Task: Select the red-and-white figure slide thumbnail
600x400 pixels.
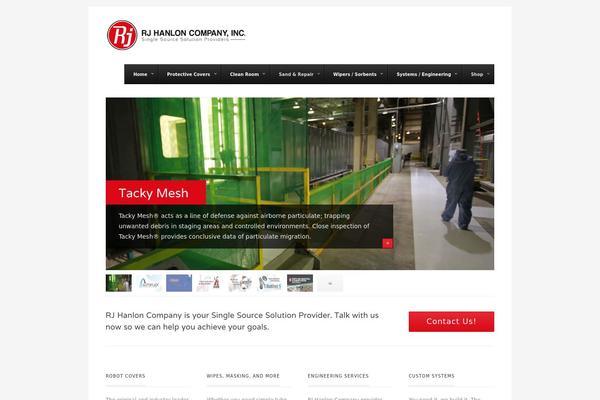Action: point(209,283)
